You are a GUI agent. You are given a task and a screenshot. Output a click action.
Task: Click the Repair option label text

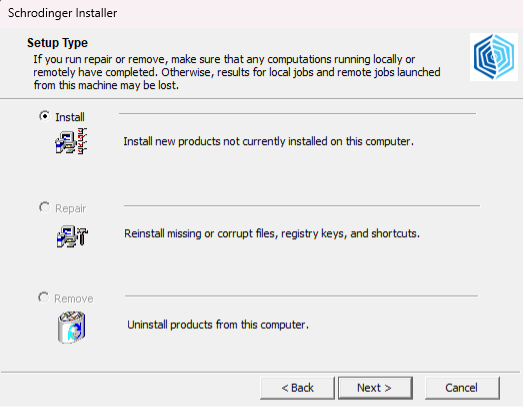click(71, 209)
